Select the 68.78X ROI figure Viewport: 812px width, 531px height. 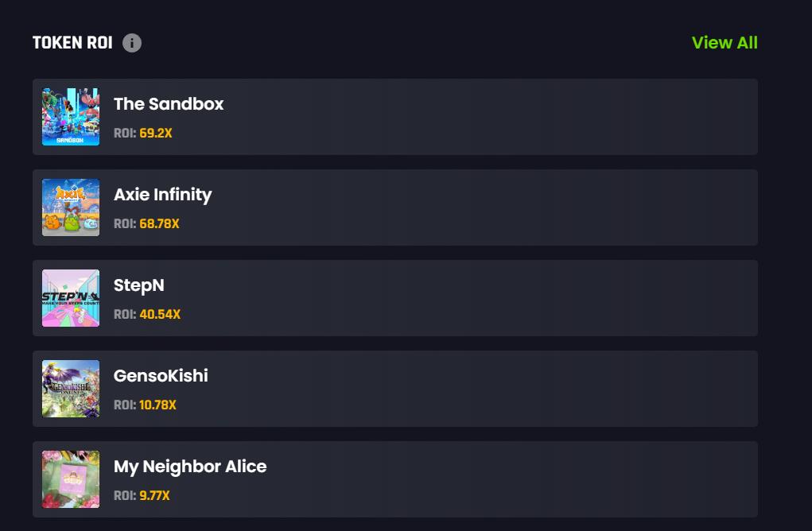coord(159,224)
